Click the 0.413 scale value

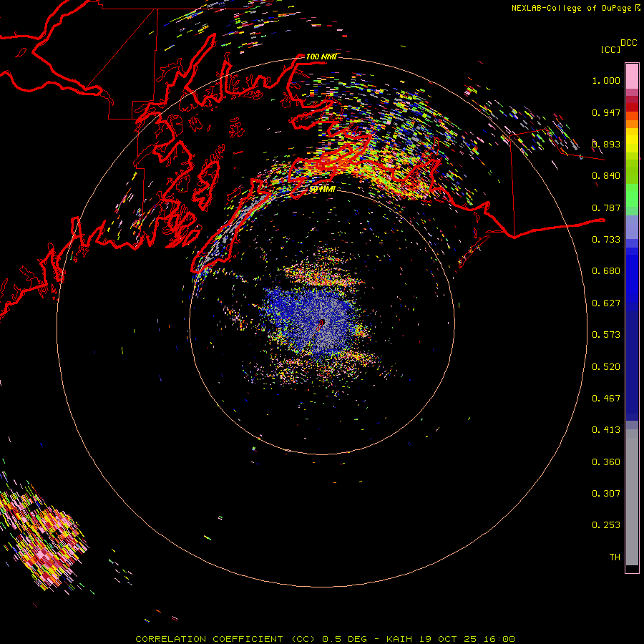(606, 430)
